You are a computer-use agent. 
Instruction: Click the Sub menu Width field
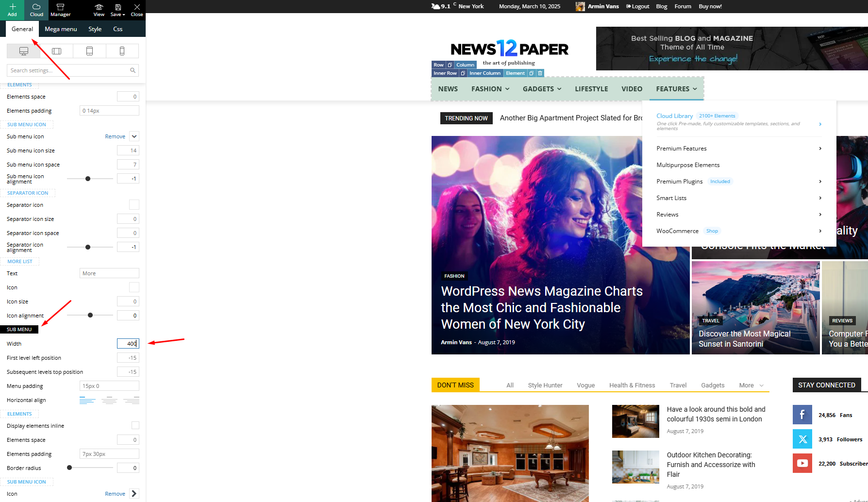coord(128,344)
